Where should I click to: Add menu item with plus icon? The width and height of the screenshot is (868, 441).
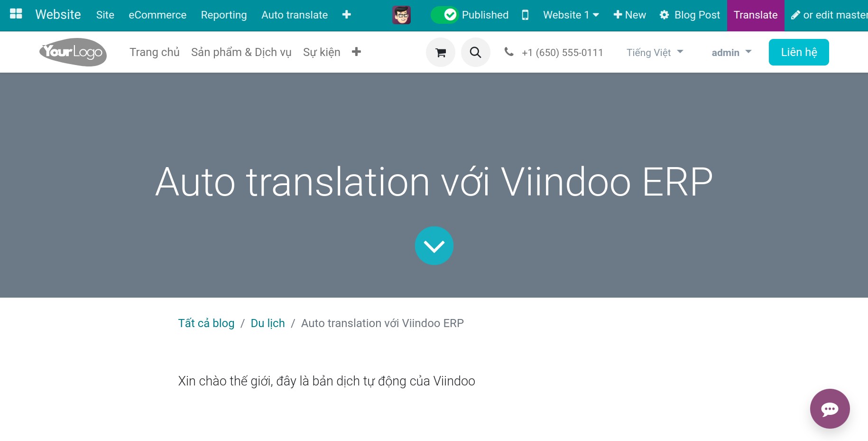click(357, 52)
